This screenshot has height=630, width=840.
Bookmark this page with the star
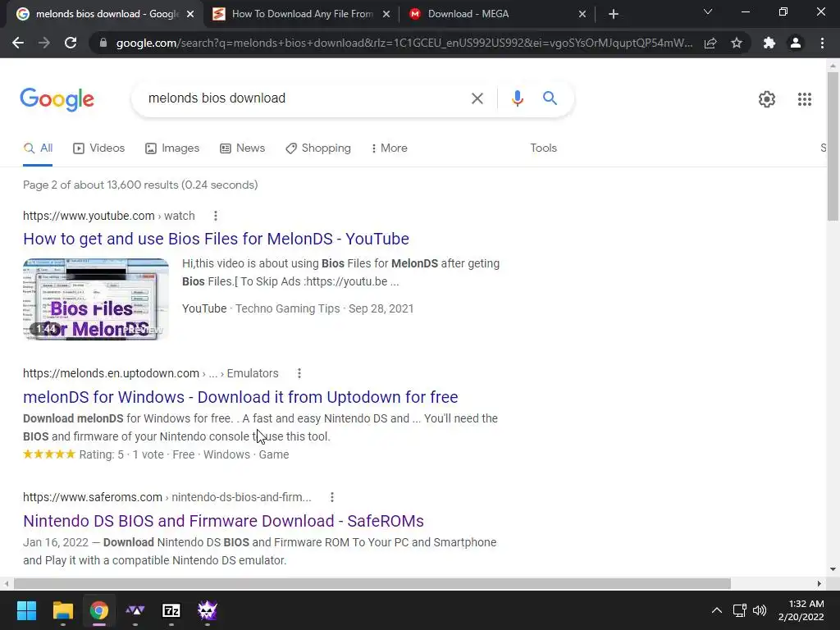(737, 43)
